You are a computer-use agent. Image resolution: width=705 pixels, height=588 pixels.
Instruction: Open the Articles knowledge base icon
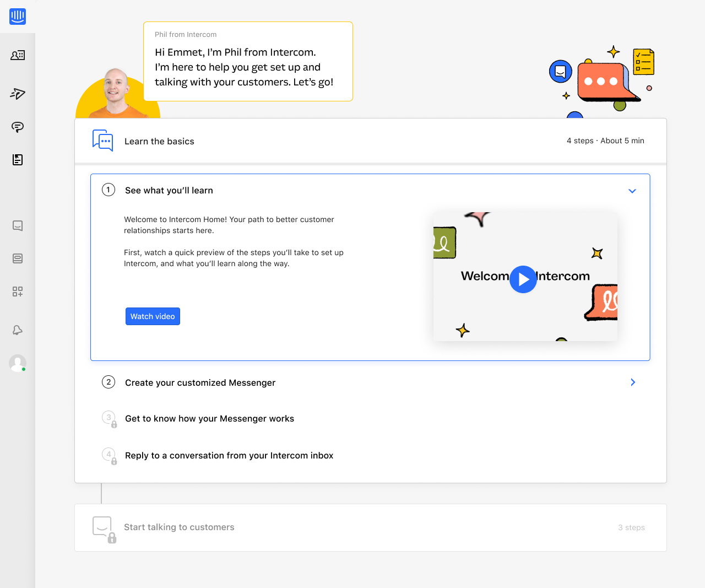pos(17,160)
